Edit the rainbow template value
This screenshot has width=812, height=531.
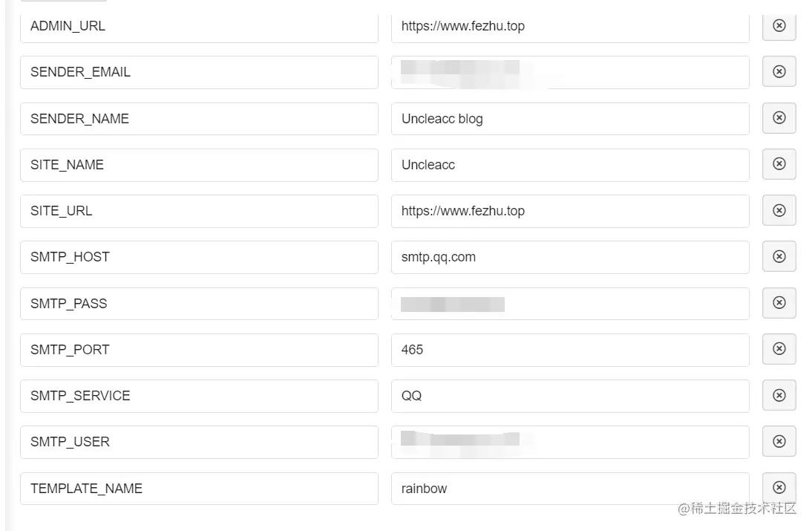click(569, 489)
